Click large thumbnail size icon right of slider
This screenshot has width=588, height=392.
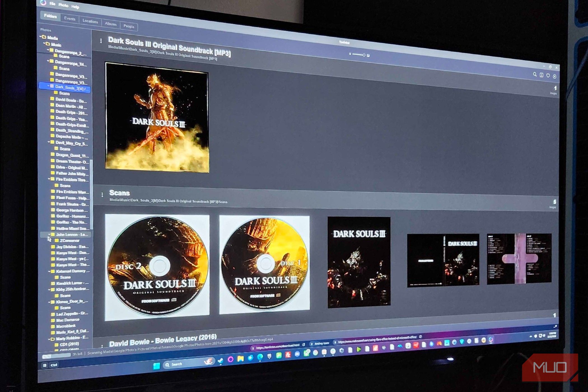click(368, 55)
